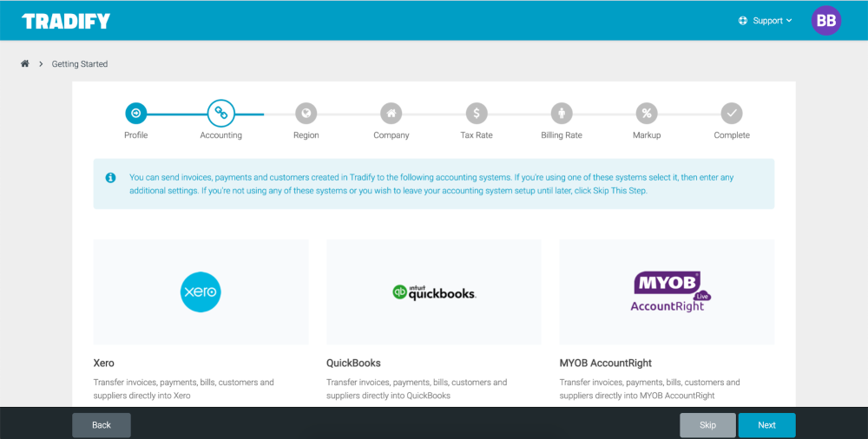868x439 pixels.
Task: Select the Markup percent step icon
Action: click(647, 114)
